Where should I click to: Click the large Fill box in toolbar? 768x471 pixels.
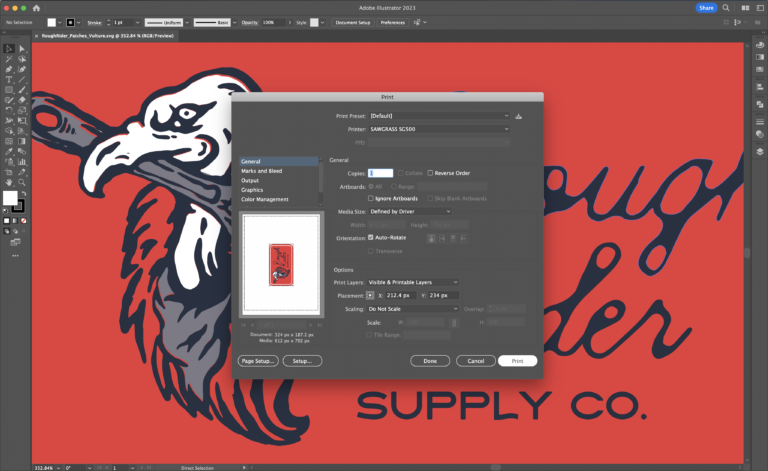pos(10,198)
